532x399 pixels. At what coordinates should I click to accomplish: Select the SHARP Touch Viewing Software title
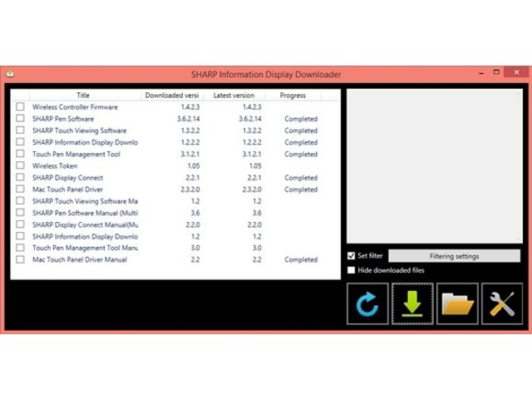[x=80, y=131]
